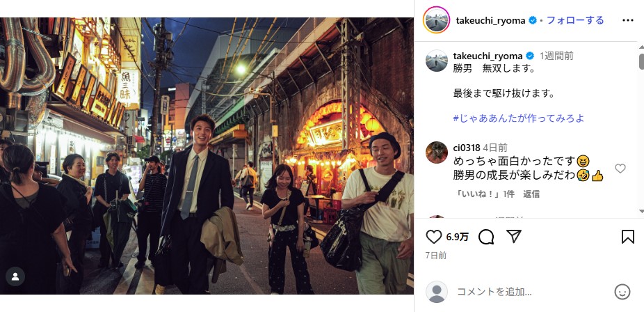Click the comments panel scrollbar thumb
Image resolution: width=644 pixels, height=312 pixels.
point(641,62)
